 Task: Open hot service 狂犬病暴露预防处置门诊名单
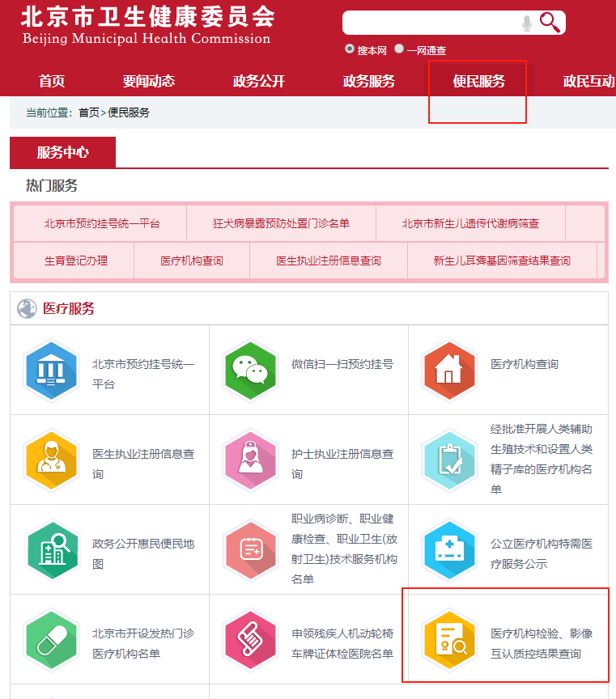pos(281,223)
